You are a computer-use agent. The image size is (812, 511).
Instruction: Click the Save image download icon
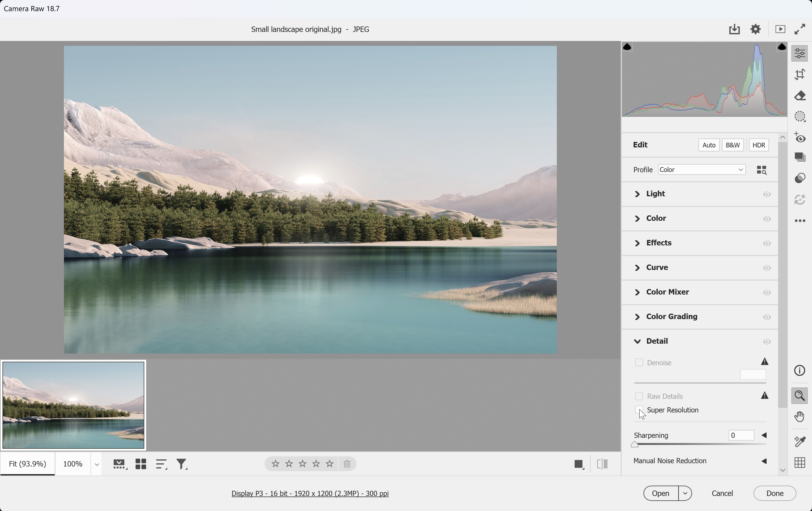[734, 29]
